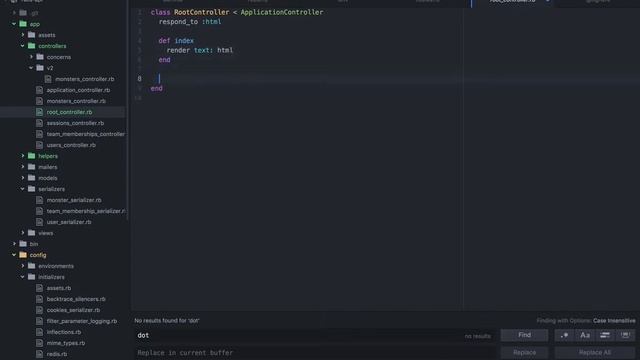Open team_memberships_controller file in tree

tap(86, 134)
